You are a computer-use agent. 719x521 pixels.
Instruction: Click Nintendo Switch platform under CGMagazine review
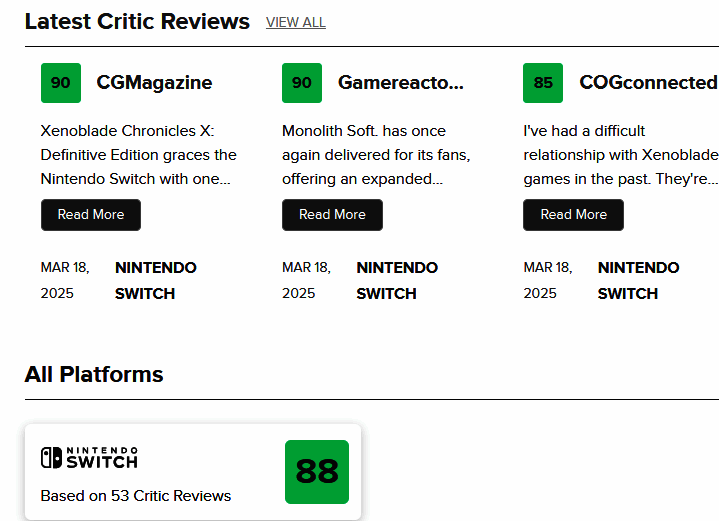(156, 280)
